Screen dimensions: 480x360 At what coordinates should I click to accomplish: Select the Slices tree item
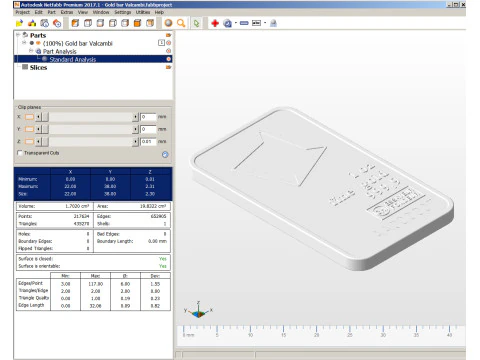pos(38,67)
